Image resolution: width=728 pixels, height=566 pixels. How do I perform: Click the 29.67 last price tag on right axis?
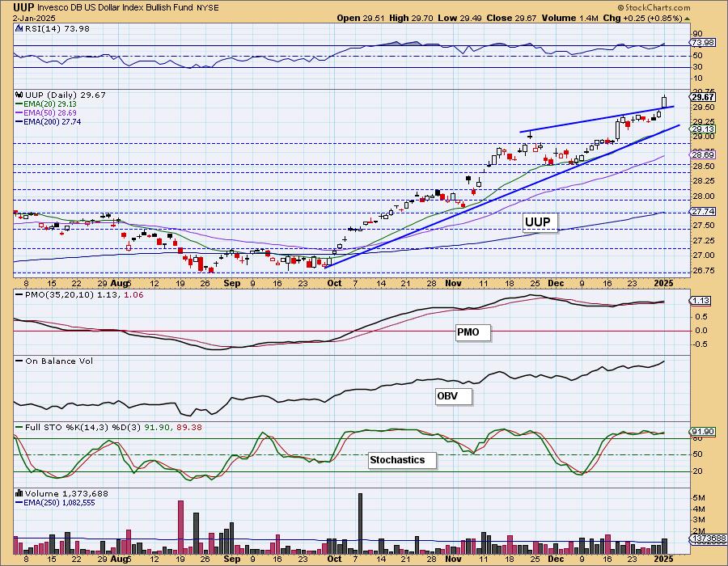click(x=702, y=97)
